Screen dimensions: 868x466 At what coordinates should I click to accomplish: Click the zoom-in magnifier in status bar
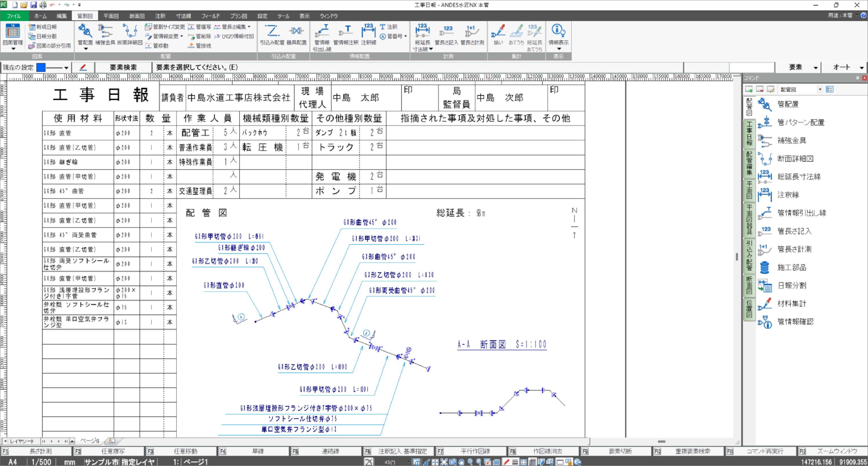[x=470, y=462]
